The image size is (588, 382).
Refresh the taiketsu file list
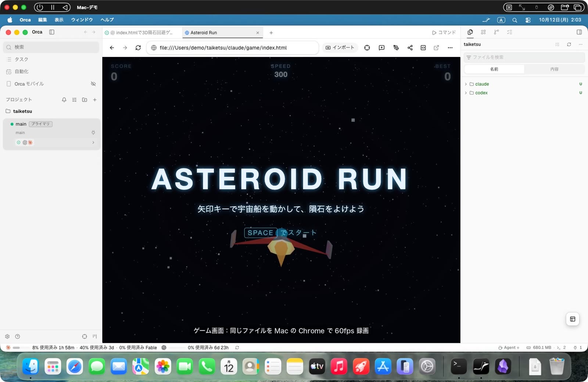[569, 44]
